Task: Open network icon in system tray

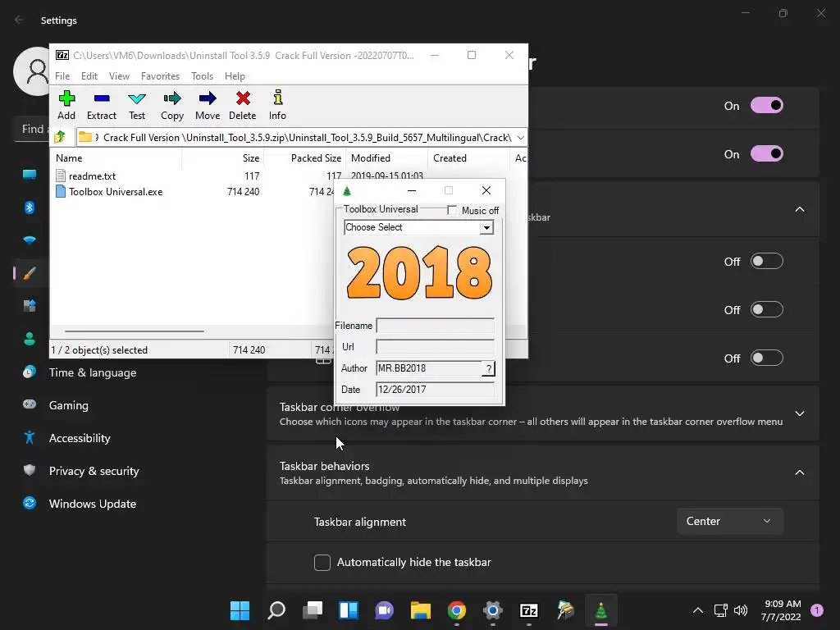Action: (x=720, y=610)
